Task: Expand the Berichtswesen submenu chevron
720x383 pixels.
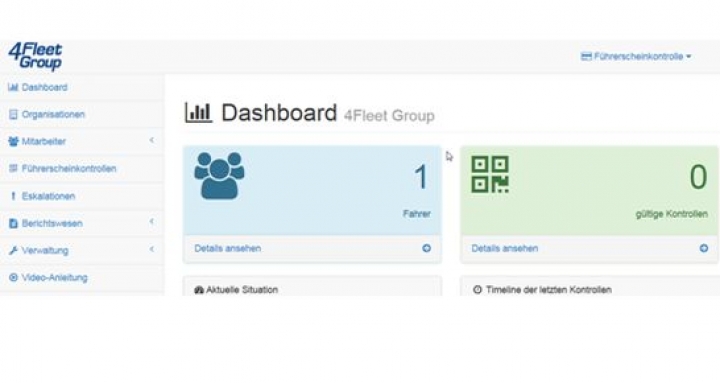Action: click(152, 222)
